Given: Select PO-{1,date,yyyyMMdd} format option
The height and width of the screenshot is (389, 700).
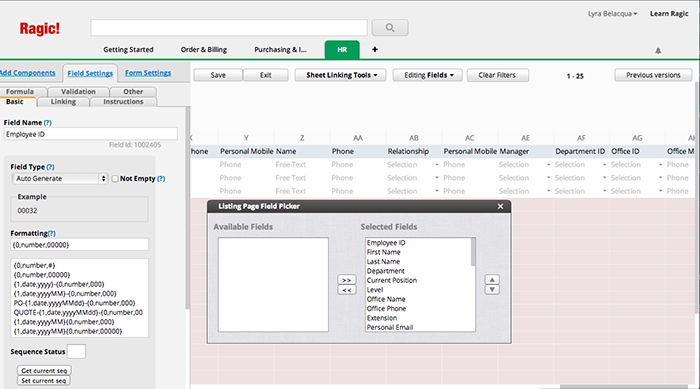Looking at the screenshot, I should [x=75, y=303].
